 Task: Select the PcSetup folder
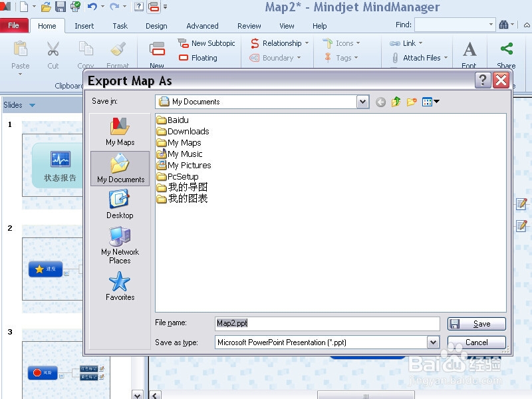(178, 176)
